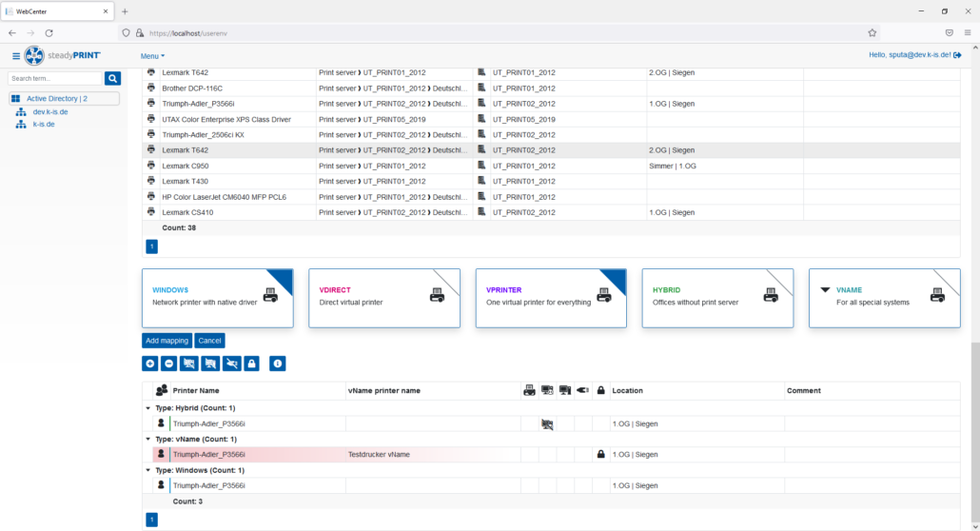Open the hamburger sidebar menu
Viewport: 980px width, 531px height.
[x=15, y=55]
